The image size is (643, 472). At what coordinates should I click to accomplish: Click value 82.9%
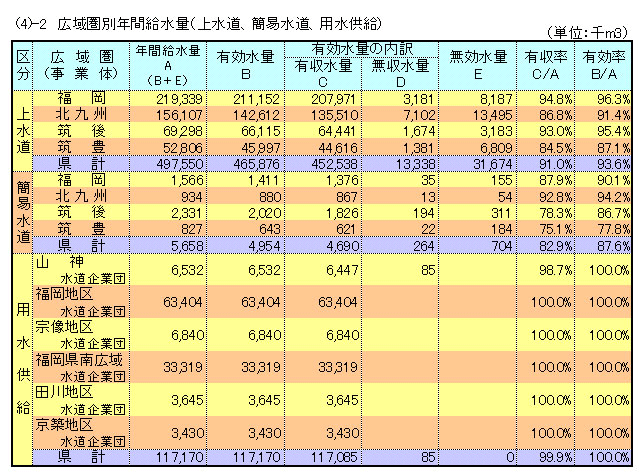[556, 246]
